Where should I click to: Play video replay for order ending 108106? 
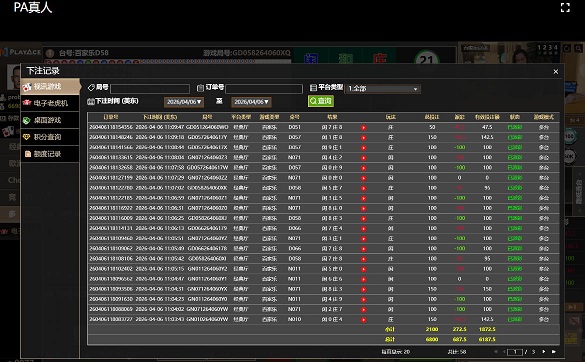coord(363,259)
